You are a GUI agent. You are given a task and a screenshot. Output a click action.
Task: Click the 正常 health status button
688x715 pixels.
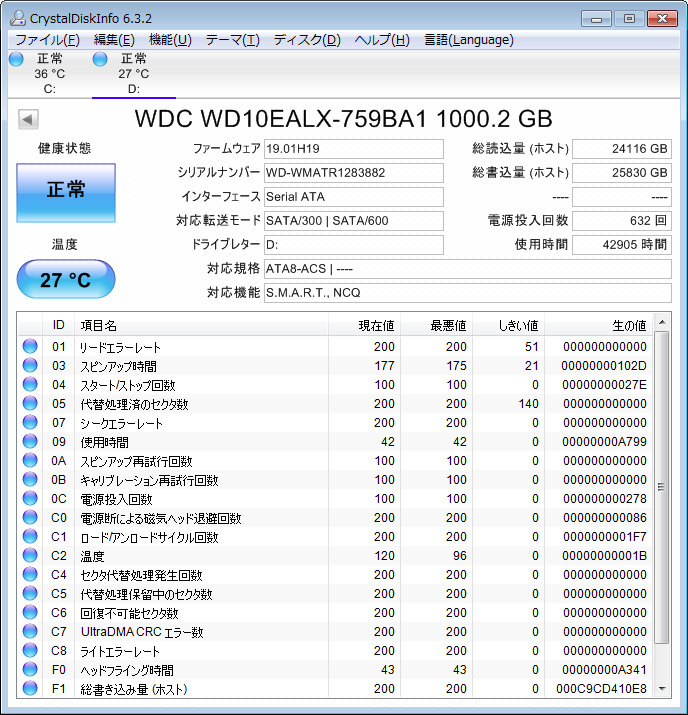pyautogui.click(x=66, y=193)
